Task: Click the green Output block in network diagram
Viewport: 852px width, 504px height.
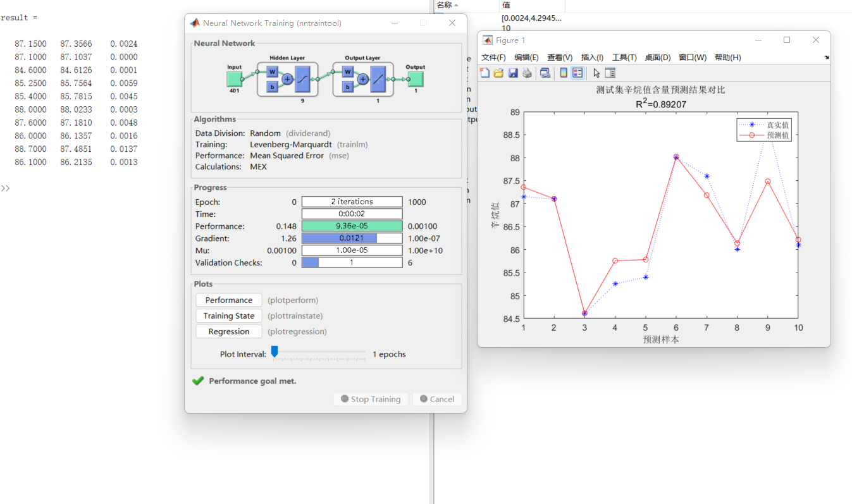Action: (416, 79)
